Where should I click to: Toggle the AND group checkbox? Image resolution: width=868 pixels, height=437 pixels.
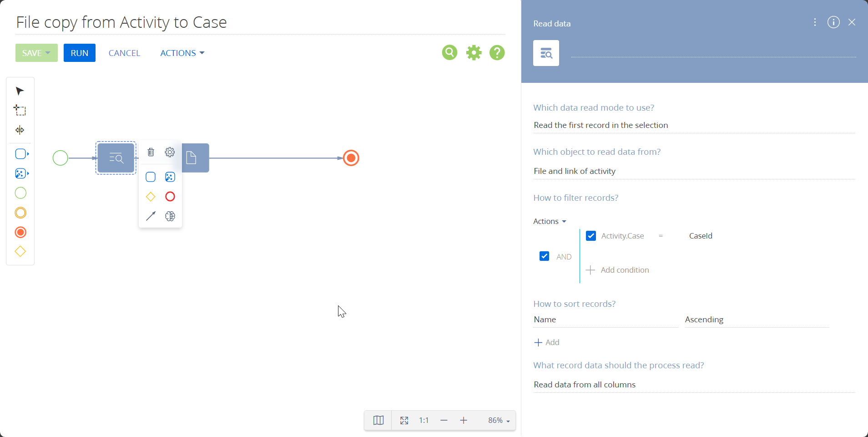[x=544, y=256]
